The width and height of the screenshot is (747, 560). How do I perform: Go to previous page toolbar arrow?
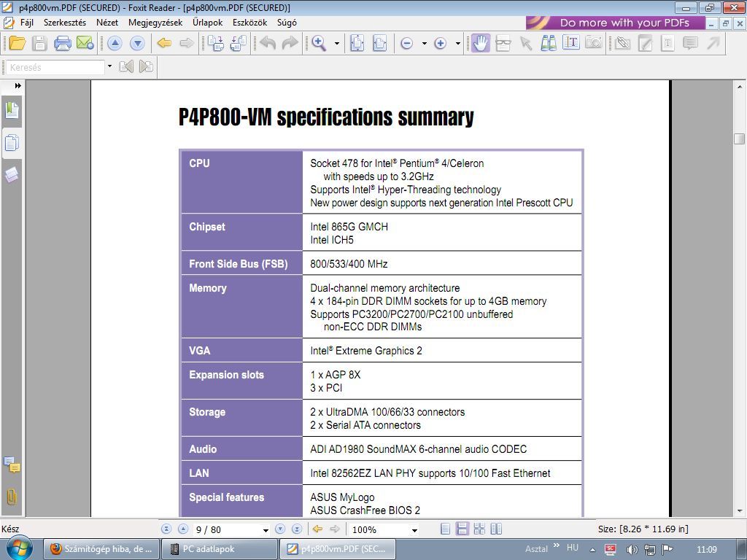(115, 43)
